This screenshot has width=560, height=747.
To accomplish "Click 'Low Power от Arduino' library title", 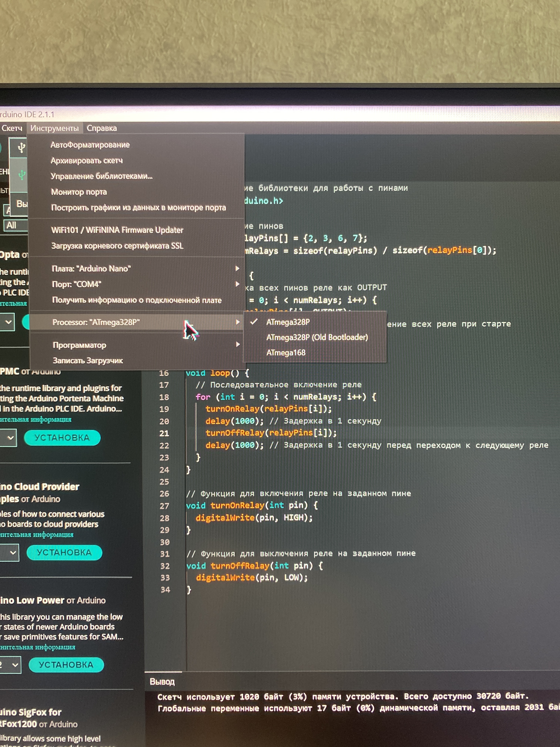I will click(x=53, y=600).
